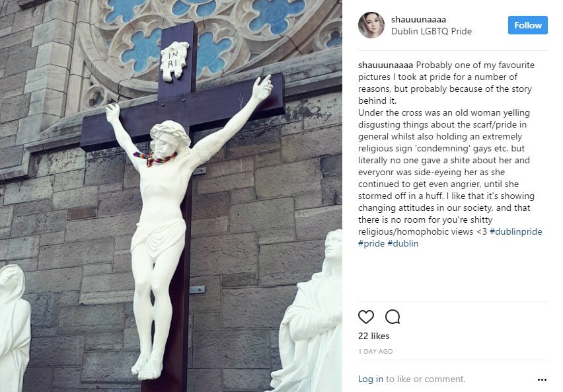Click the Follow button

coord(528,25)
